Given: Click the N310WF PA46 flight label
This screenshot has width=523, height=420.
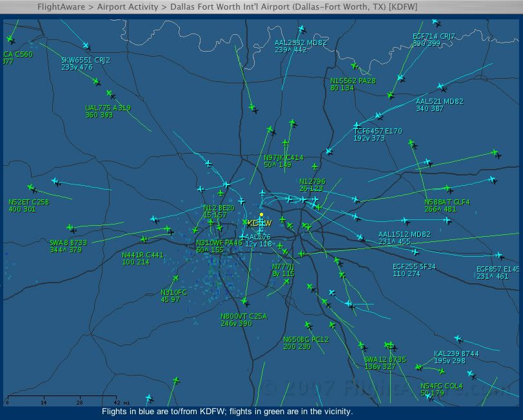Looking at the screenshot, I should (x=219, y=246).
